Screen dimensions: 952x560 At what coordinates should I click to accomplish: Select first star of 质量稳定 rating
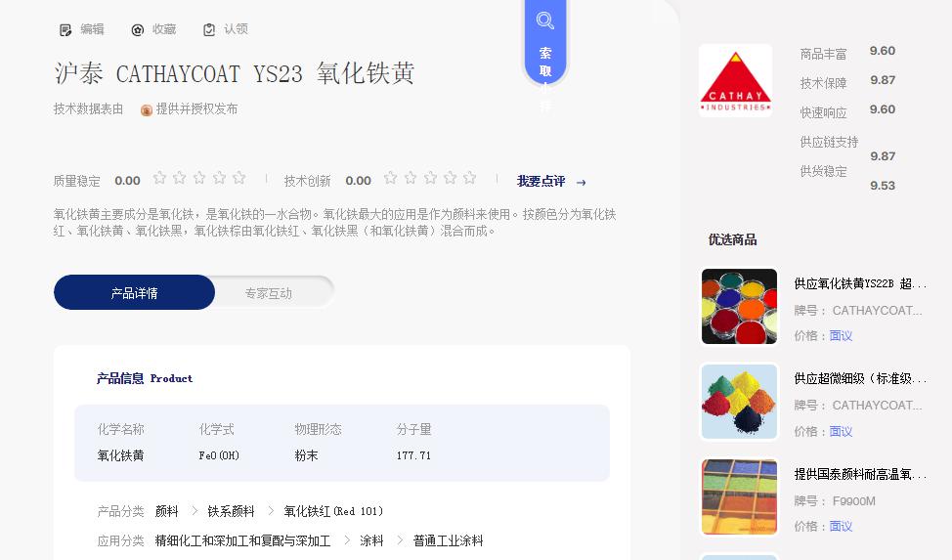tap(159, 178)
